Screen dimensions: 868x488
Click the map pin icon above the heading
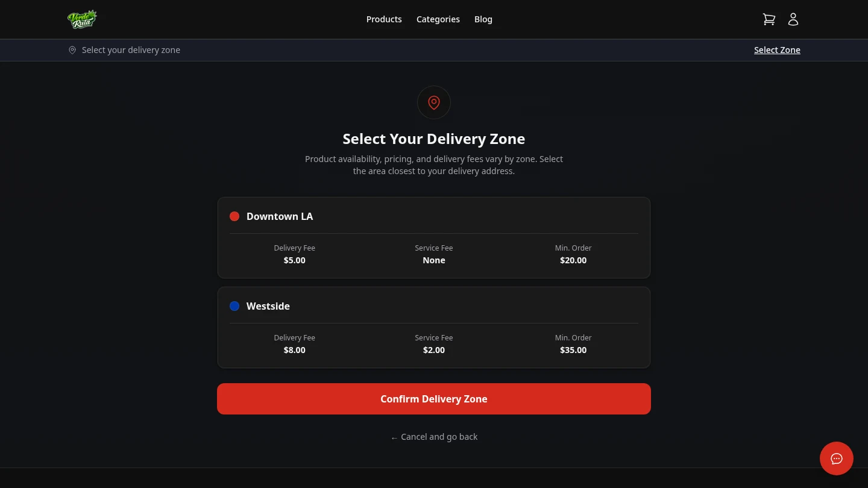click(434, 102)
